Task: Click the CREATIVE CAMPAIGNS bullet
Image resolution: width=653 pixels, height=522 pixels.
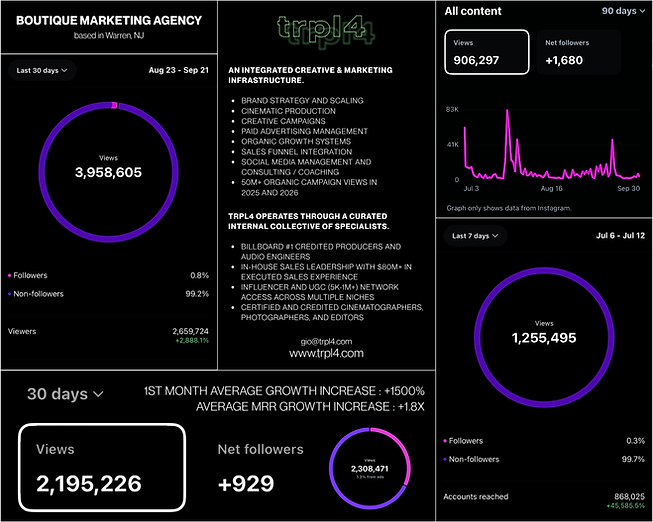Action: click(283, 121)
